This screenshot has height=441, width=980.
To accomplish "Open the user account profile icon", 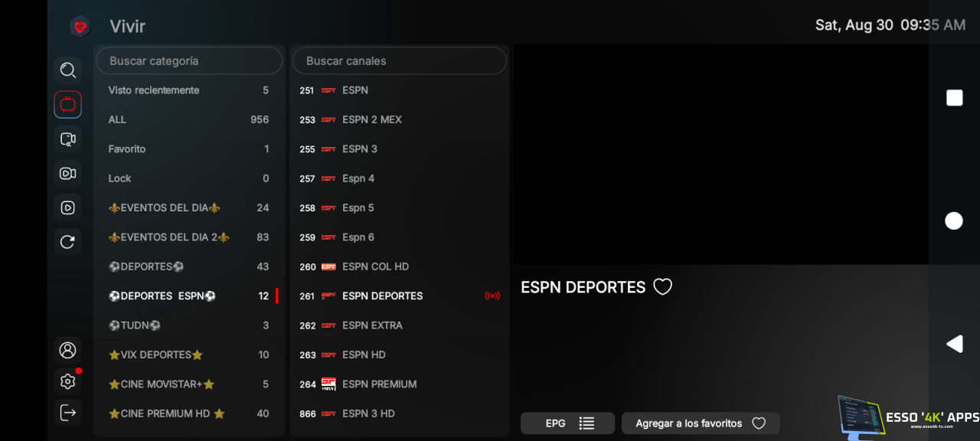I will click(67, 350).
